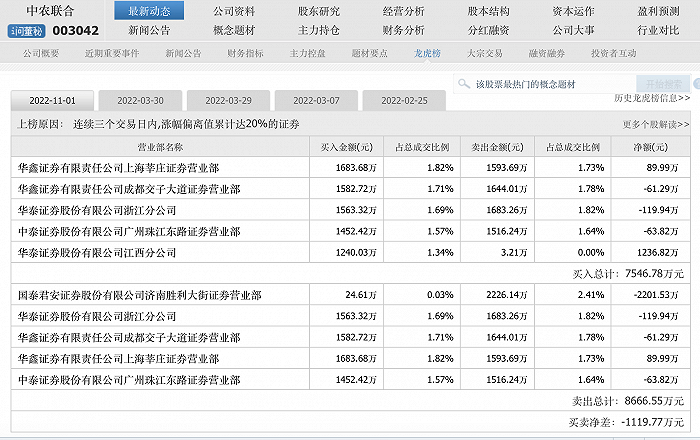The image size is (700, 440).
Task: Open the 历史龙虎榜信息>> link
Action: [652, 98]
